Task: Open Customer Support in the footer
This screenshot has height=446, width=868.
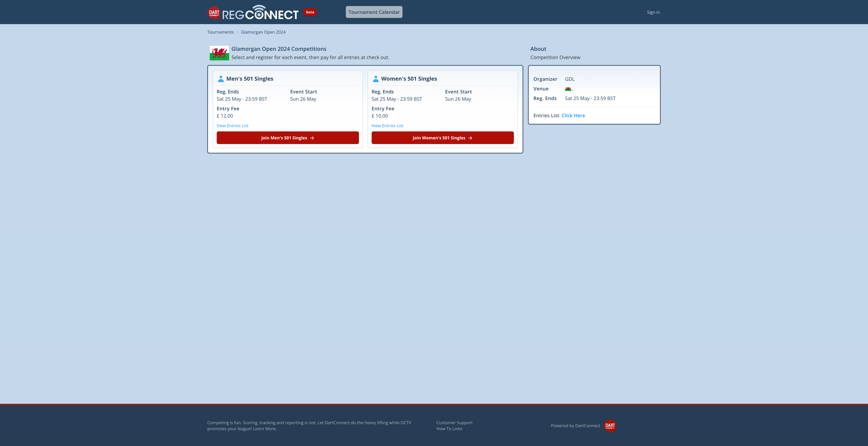Action: tap(454, 423)
